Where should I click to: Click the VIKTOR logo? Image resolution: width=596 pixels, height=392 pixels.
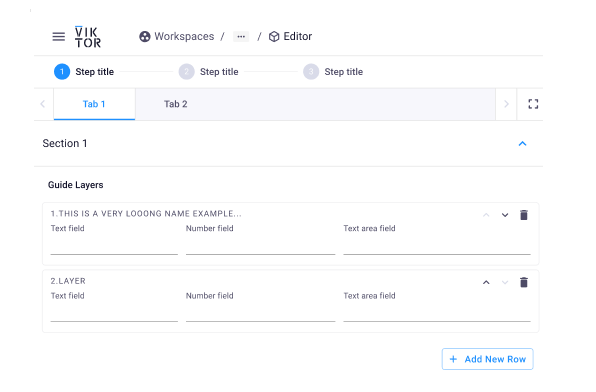[x=88, y=37]
